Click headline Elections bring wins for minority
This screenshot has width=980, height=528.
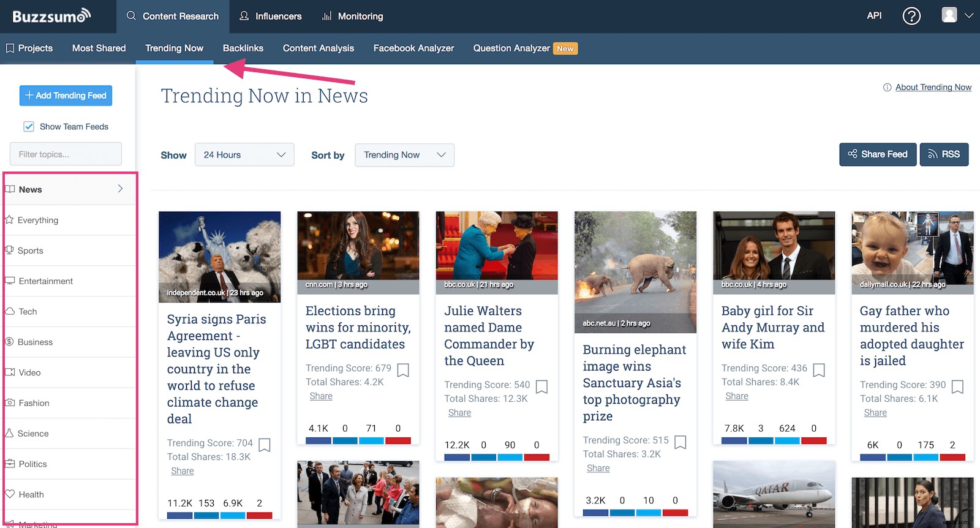tap(358, 328)
